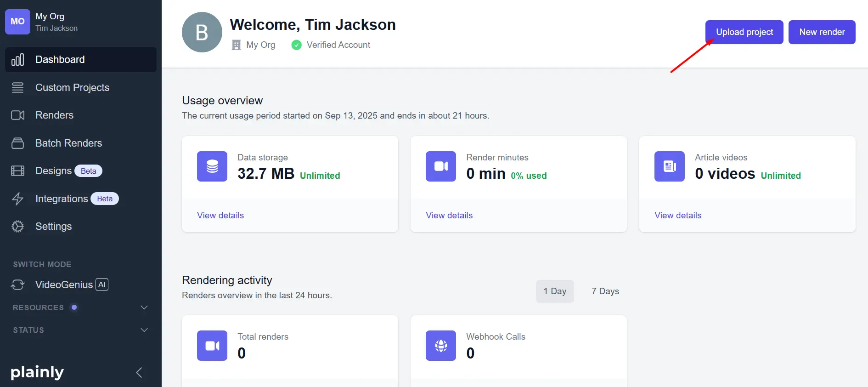Click the '0 videos' value

click(x=725, y=174)
